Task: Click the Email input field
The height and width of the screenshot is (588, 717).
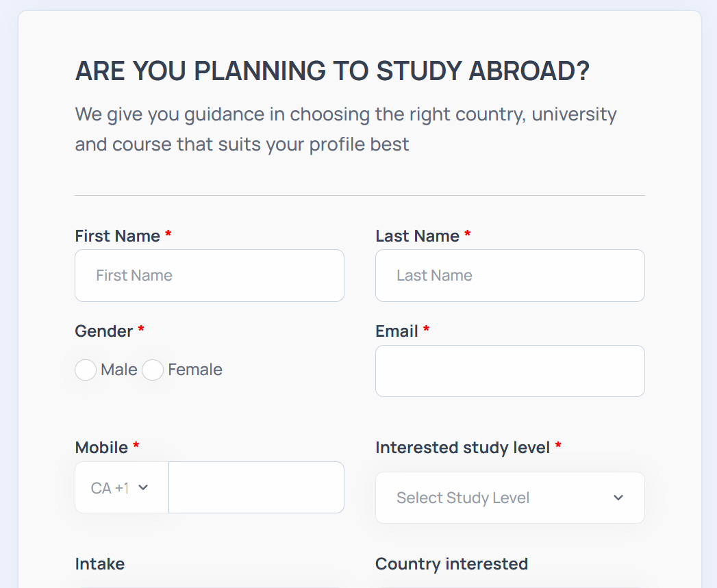Action: pyautogui.click(x=510, y=371)
